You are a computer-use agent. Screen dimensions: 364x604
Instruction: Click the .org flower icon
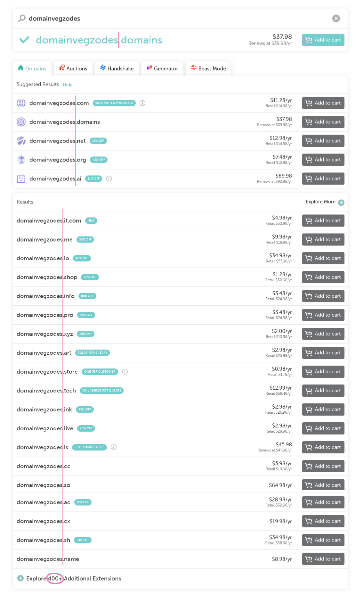point(21,160)
